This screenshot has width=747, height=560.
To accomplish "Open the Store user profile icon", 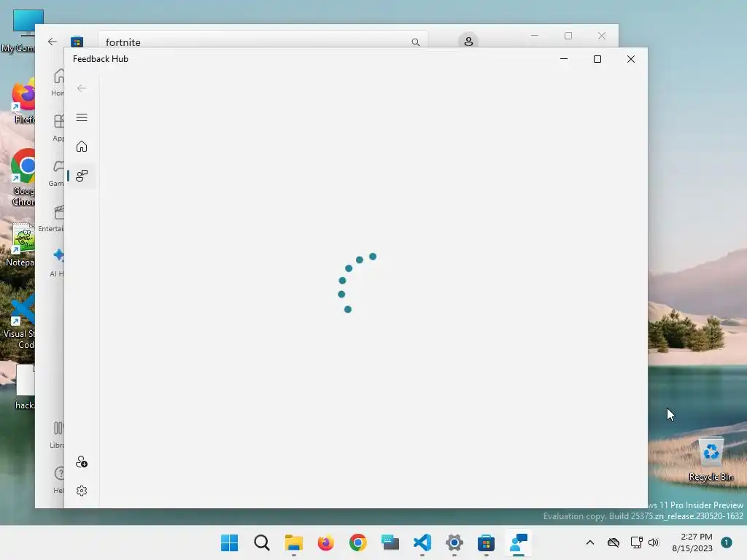I will 468,42.
